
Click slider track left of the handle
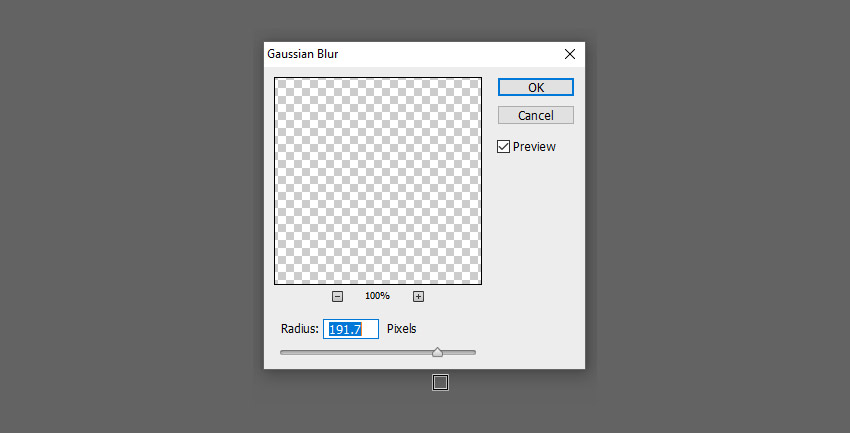(356, 353)
